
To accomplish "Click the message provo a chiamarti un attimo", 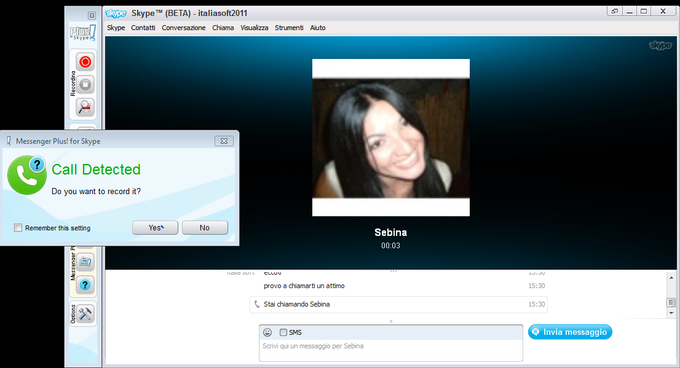I will 304,286.
